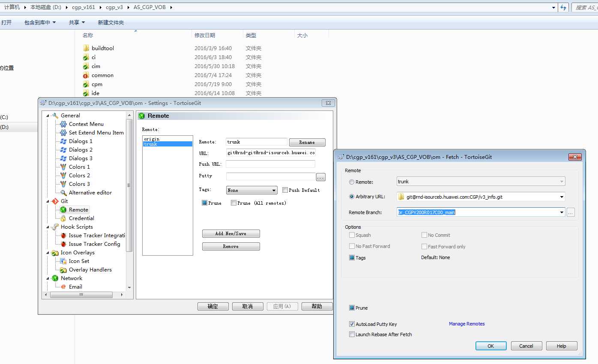Screen dimensions: 598x364
Task: Click the cpm folder icon in Explorer
Action: (x=86, y=84)
